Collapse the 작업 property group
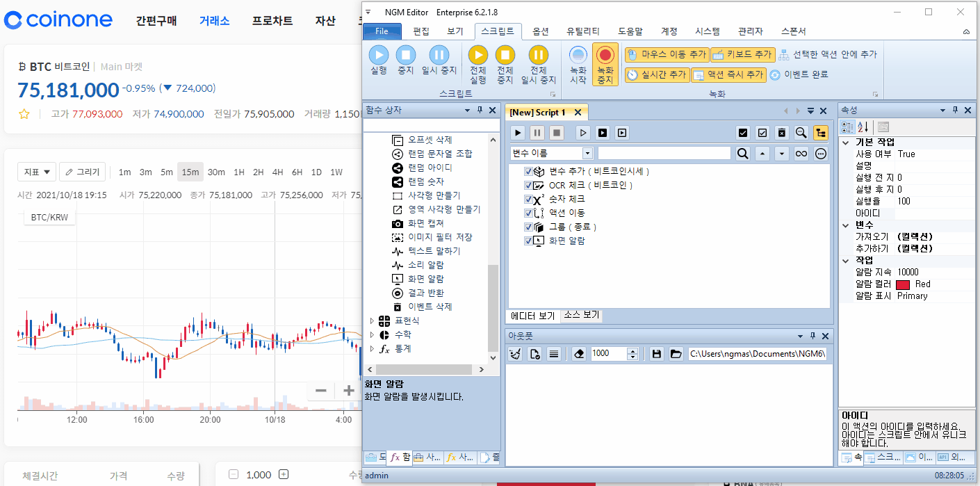Screen dimensions: 980x486 846,260
